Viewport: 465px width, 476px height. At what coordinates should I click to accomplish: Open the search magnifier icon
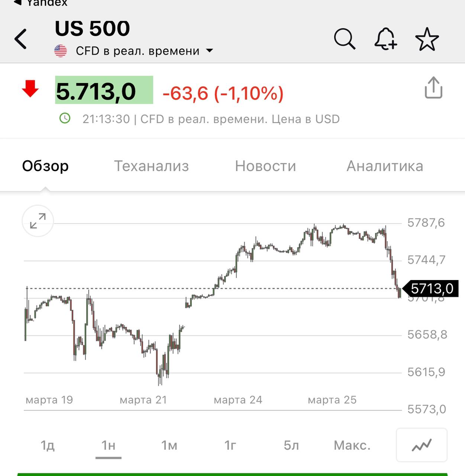(345, 39)
